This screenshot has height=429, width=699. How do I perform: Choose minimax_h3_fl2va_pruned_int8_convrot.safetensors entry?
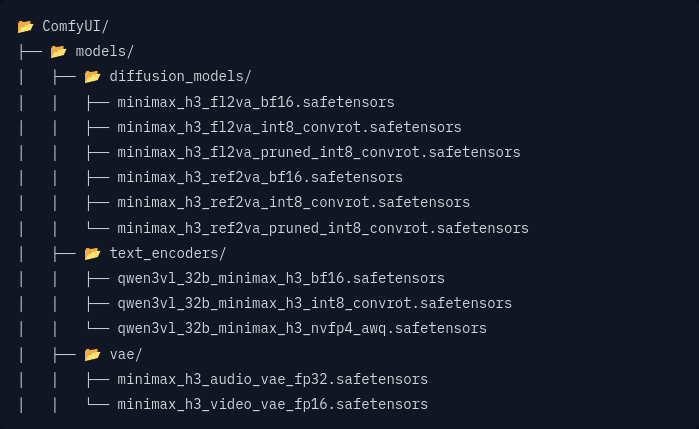(319, 153)
